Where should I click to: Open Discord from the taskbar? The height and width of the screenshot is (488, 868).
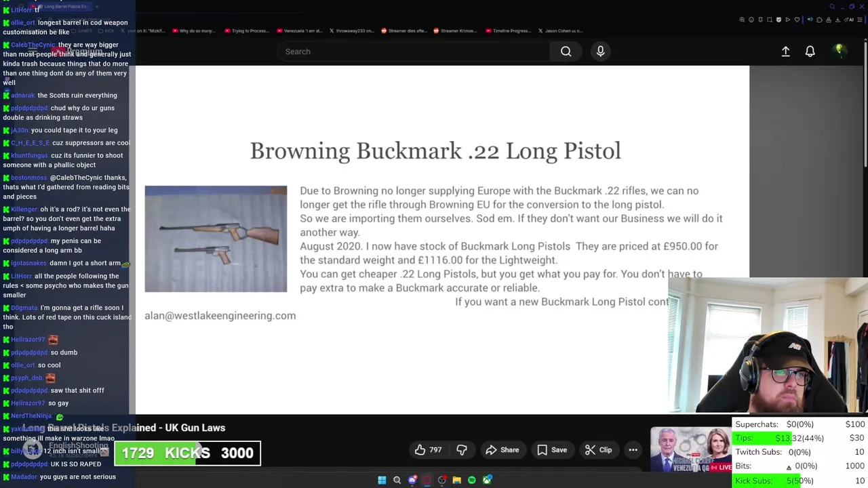click(412, 480)
